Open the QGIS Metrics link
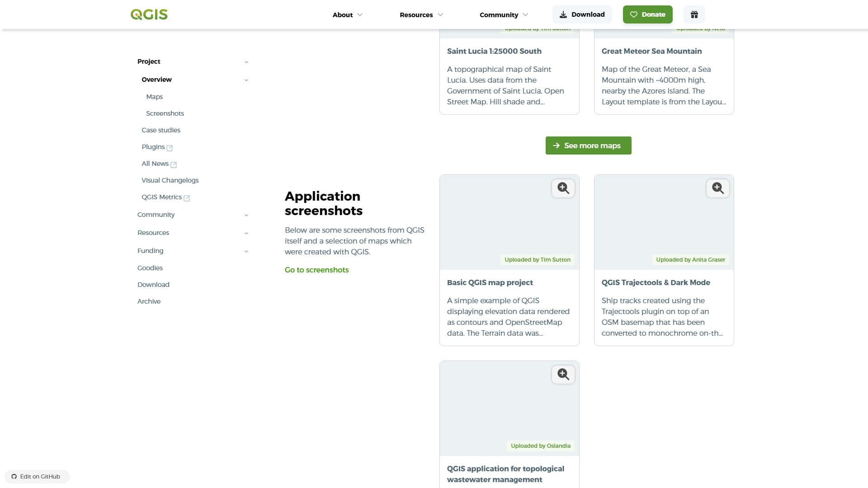The image size is (868, 488). [x=161, y=197]
